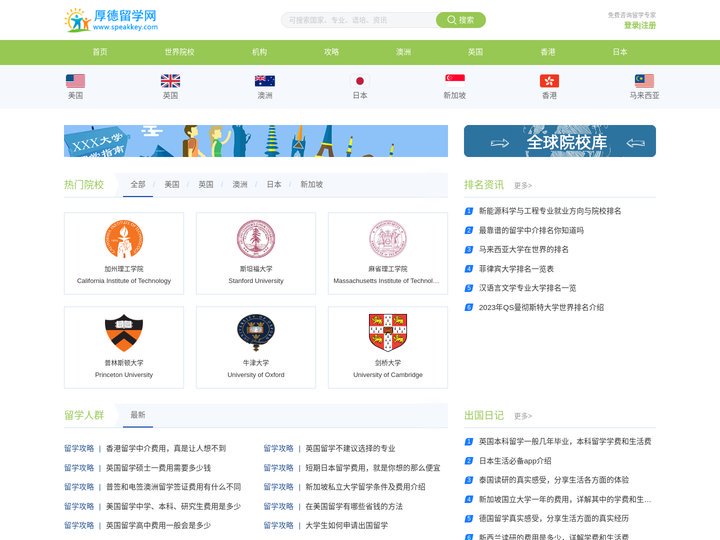720x540 pixels.
Task: Open article 在美国留学有哪些省钱的方法
Action: [354, 506]
